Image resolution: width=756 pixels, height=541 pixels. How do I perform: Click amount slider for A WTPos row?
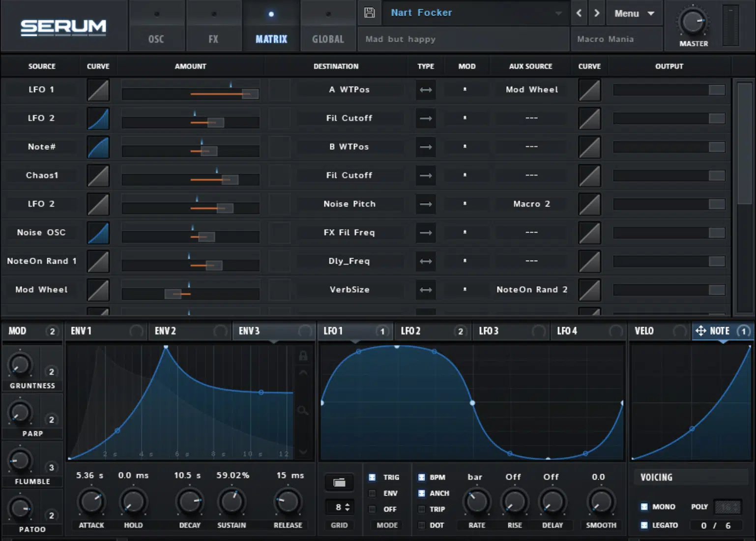(x=190, y=93)
